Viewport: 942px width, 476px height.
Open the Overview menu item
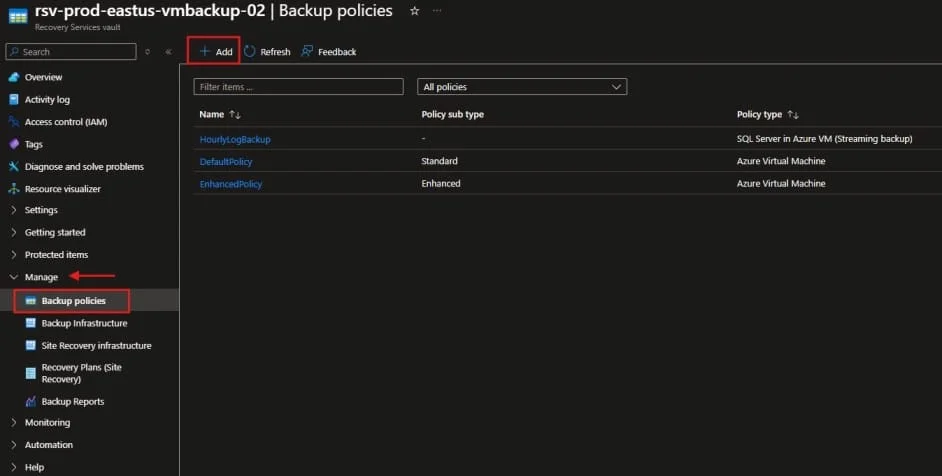pyautogui.click(x=43, y=77)
